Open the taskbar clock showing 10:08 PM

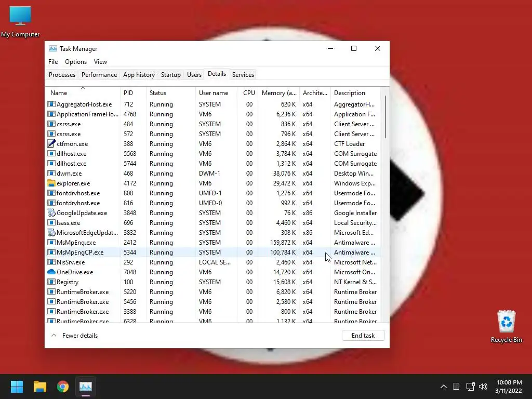tap(509, 387)
